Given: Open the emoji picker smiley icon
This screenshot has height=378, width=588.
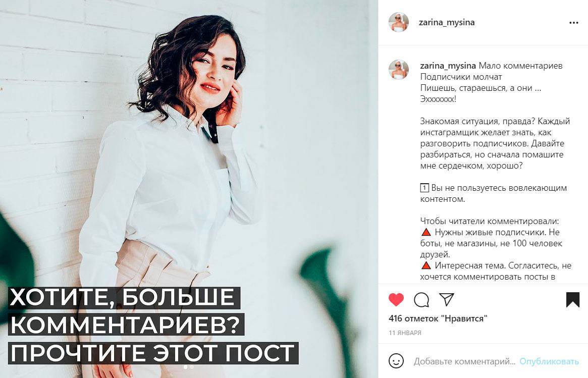Looking at the screenshot, I should (x=396, y=361).
